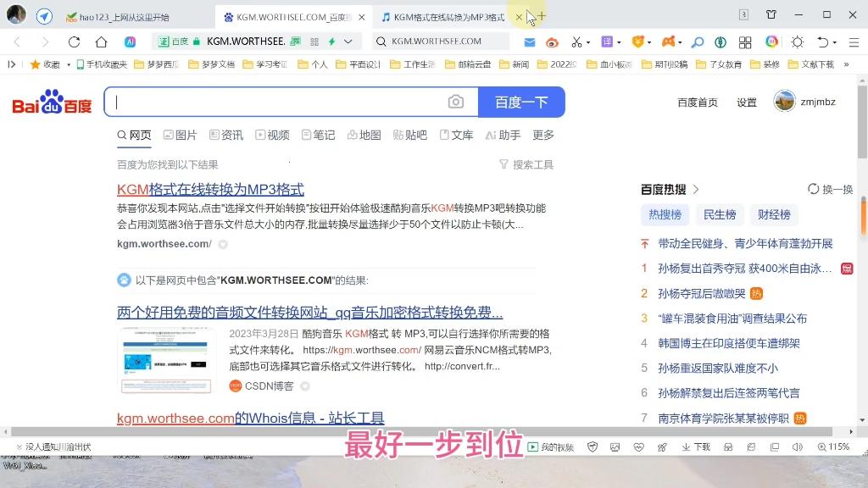Open the CSDN result thumbnail image
This screenshot has width=868, height=488.
tap(166, 359)
